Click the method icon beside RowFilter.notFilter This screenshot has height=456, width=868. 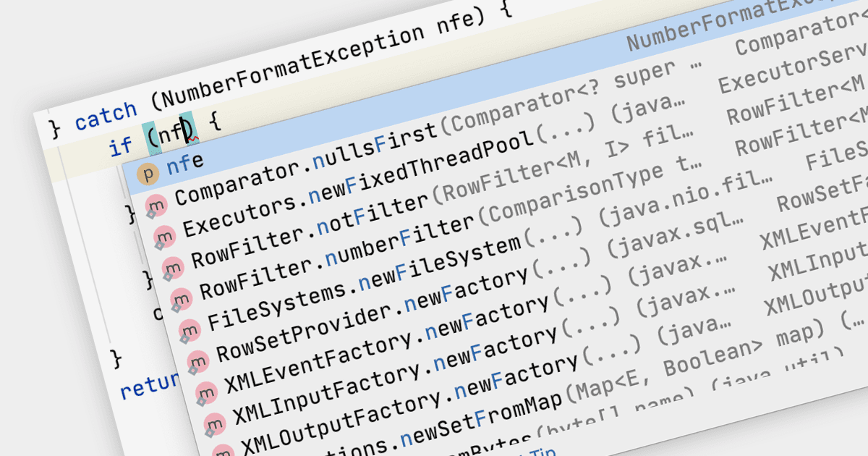pos(172,267)
